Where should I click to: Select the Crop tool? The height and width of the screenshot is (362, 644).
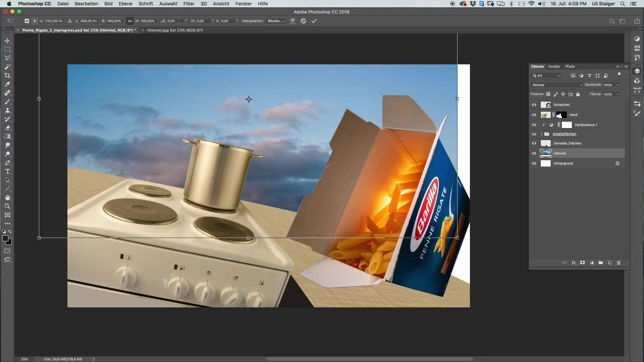pyautogui.click(x=7, y=75)
